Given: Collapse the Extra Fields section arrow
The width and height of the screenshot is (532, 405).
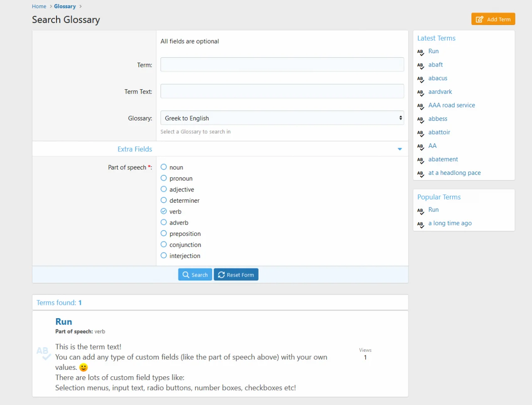Looking at the screenshot, I should coord(399,149).
